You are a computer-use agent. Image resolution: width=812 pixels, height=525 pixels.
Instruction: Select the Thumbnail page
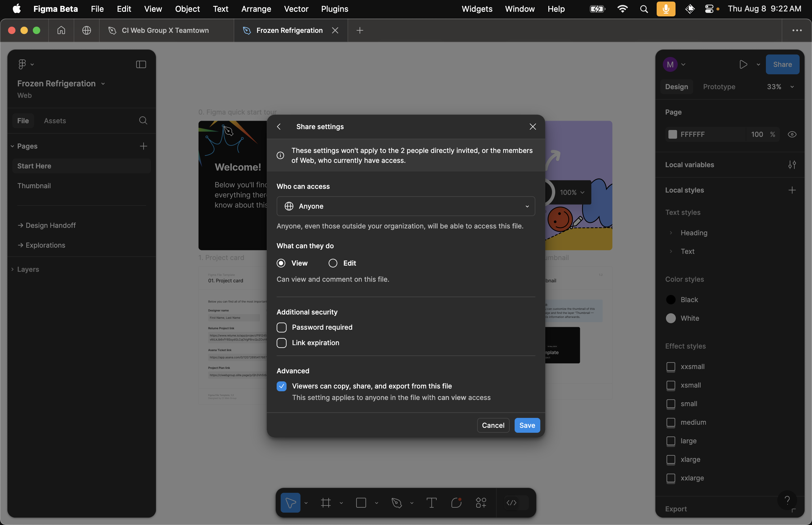pos(81,185)
